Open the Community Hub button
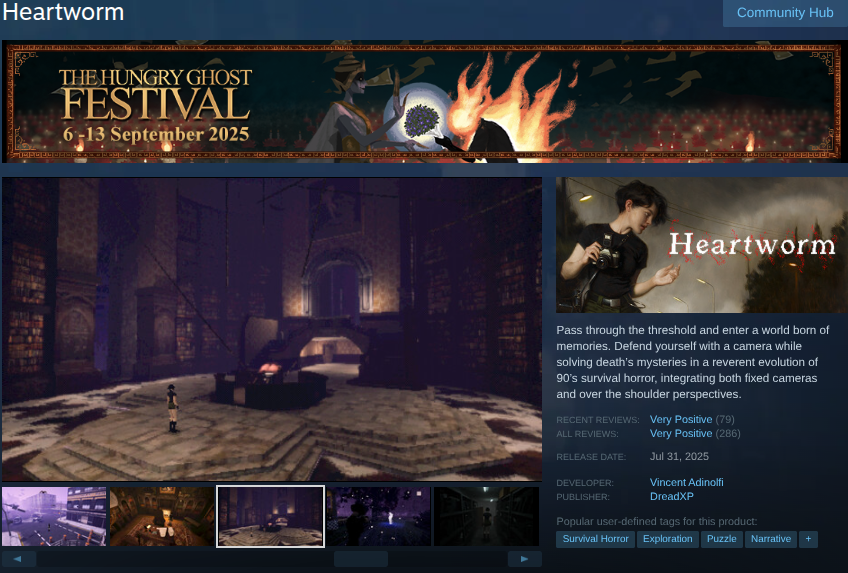 (x=785, y=13)
